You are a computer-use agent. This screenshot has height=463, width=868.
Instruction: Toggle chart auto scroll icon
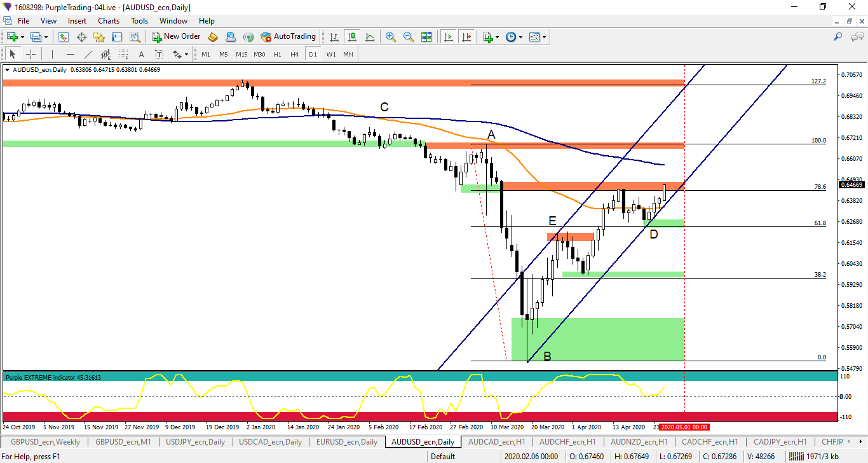click(x=449, y=37)
